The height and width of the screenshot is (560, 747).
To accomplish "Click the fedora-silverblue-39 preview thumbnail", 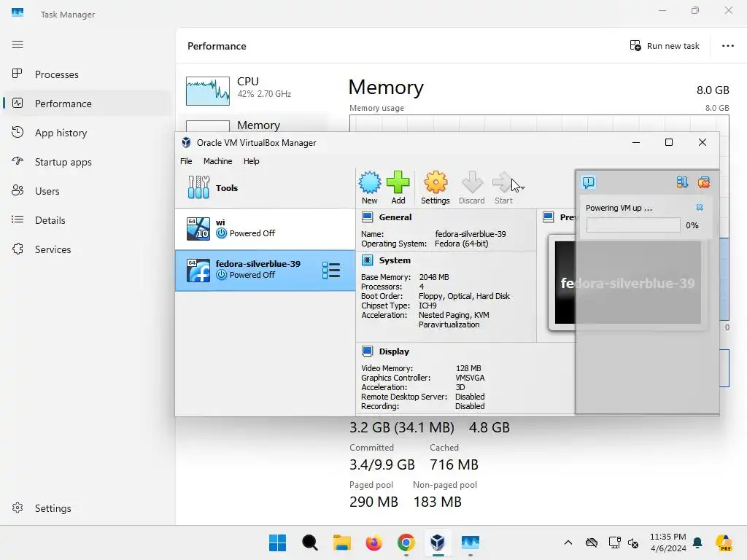I will click(x=627, y=283).
